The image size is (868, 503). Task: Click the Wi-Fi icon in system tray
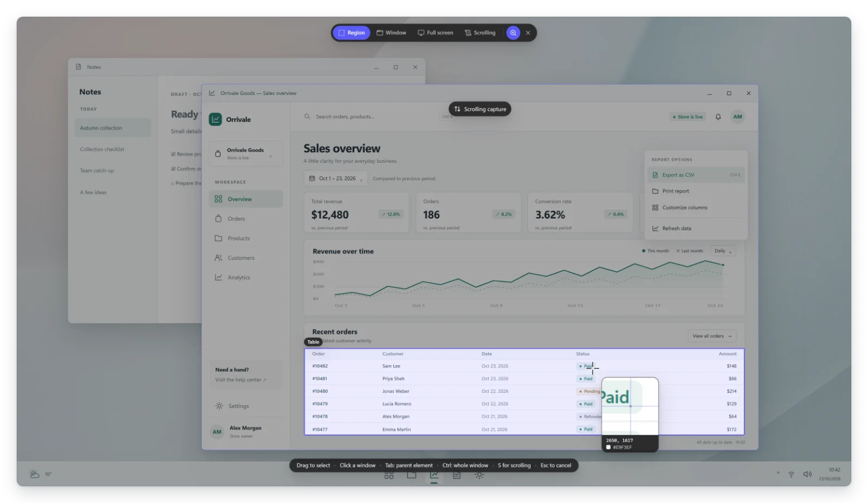[x=792, y=474]
